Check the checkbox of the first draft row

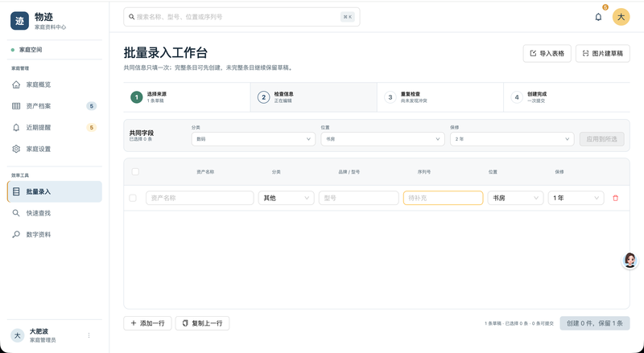point(133,198)
